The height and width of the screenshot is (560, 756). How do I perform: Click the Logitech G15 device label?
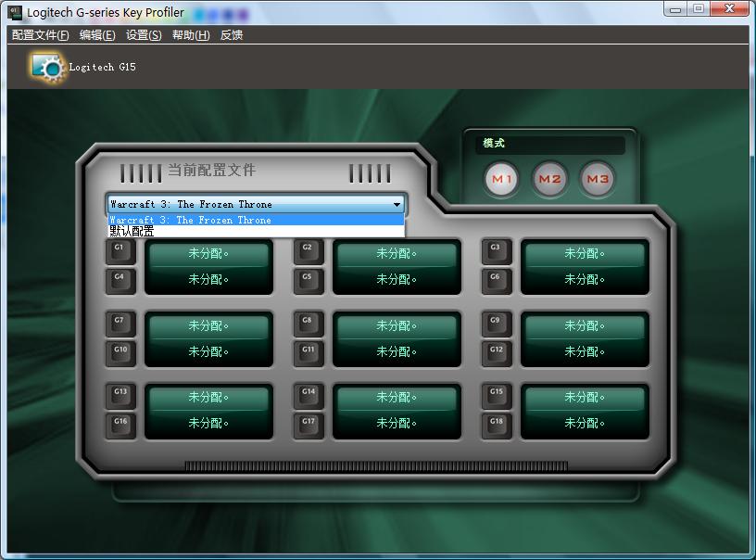(102, 67)
